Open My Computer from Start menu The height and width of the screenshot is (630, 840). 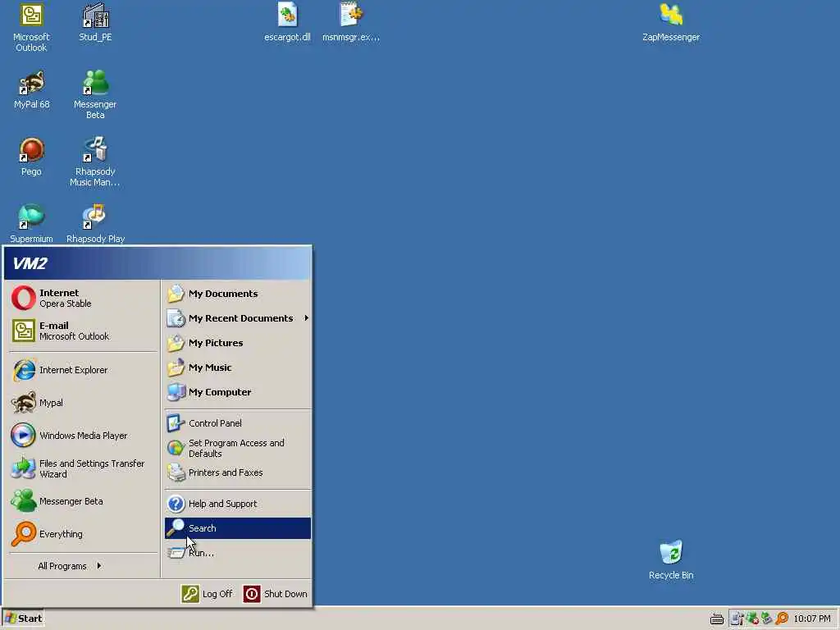pos(237,392)
